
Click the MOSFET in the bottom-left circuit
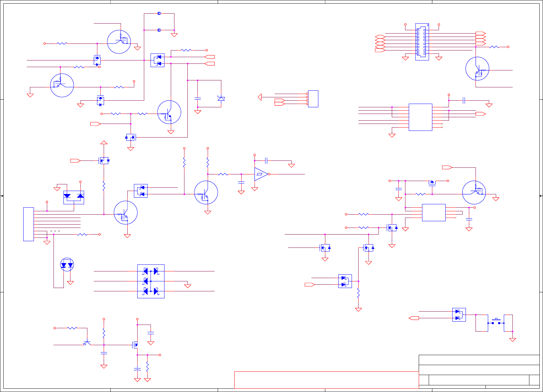point(135,345)
